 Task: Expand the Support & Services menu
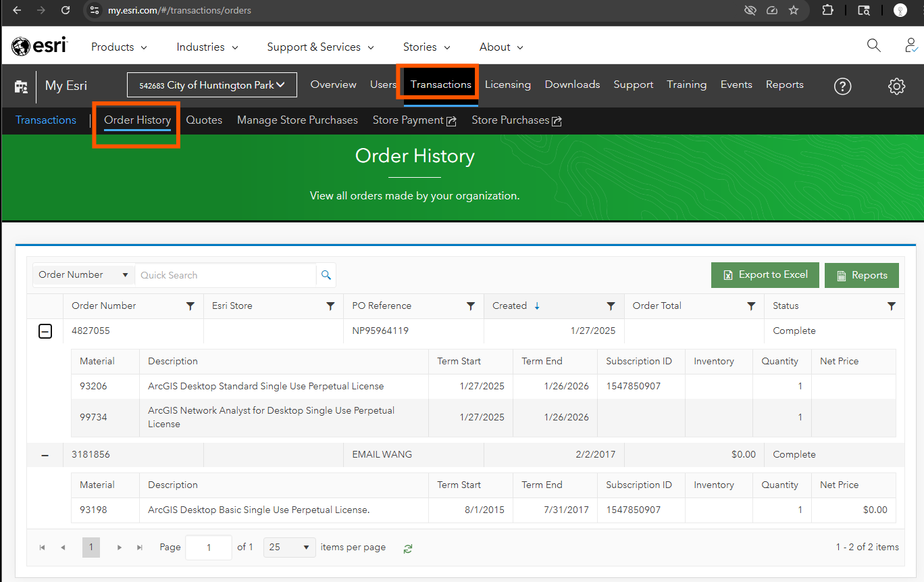point(320,47)
